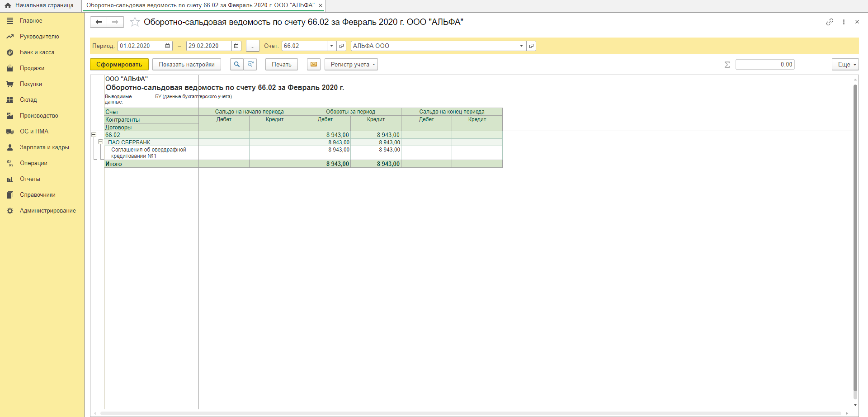Viewport: 868px width, 417px height.
Task: Close the Оборотно-сальдовая ведомость tab
Action: (321, 5)
